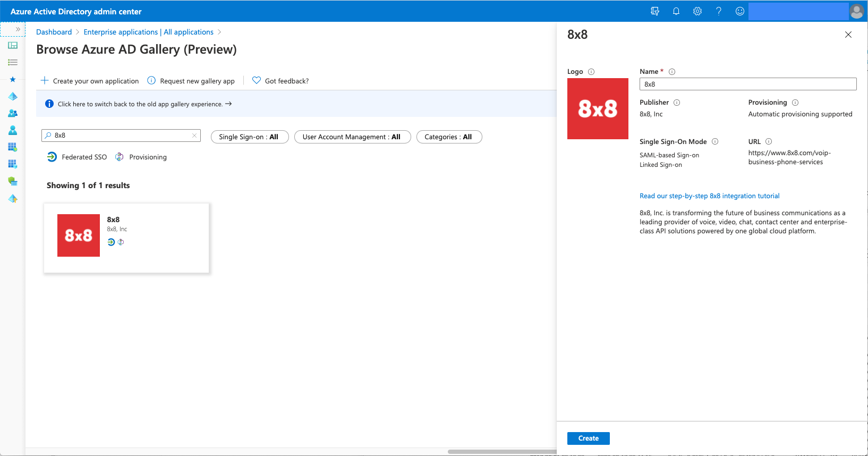Screen dimensions: 868x456
Task: Click the federated SSO icon on the 8x8 card
Action: (111, 242)
